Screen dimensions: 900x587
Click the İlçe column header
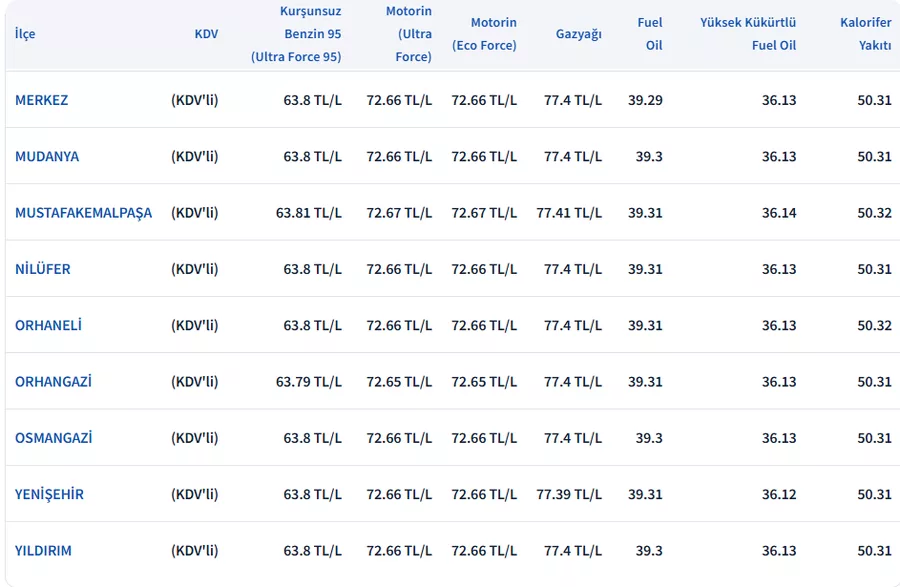pos(25,34)
